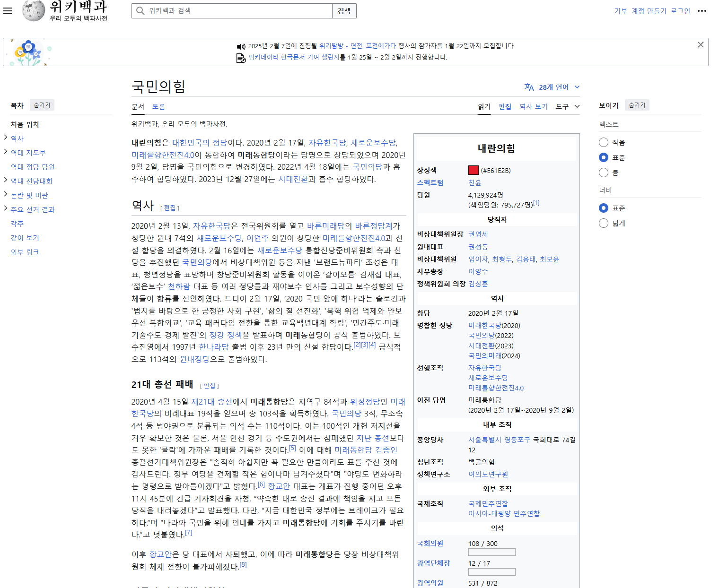Switch to the 토론 tab
Image resolution: width=728 pixels, height=588 pixels.
coord(158,106)
